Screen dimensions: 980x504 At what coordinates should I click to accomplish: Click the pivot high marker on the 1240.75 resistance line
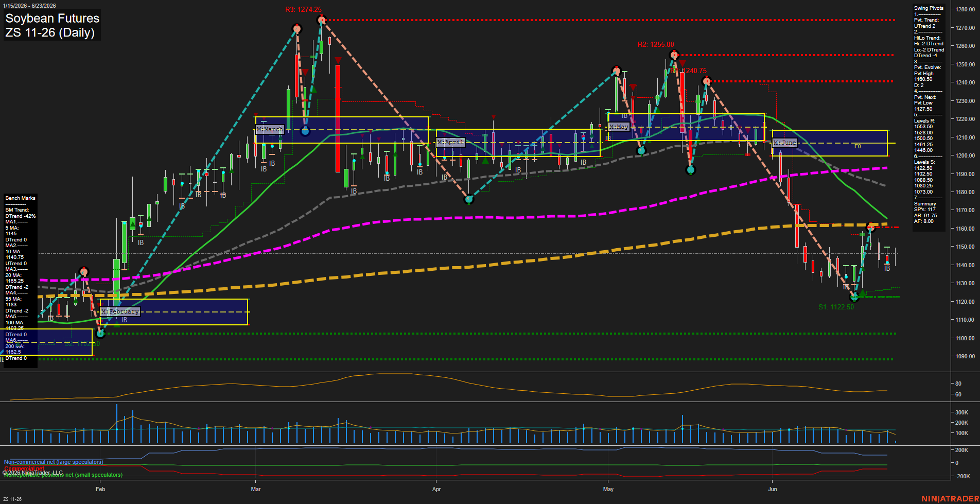tap(707, 81)
